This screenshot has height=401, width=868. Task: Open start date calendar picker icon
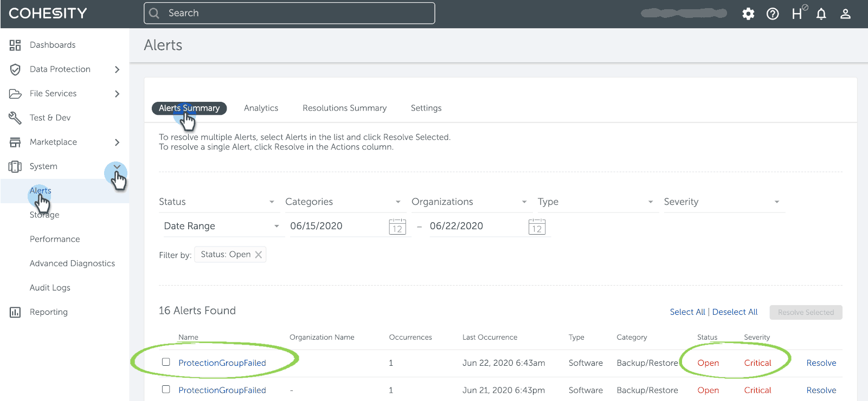tap(397, 227)
